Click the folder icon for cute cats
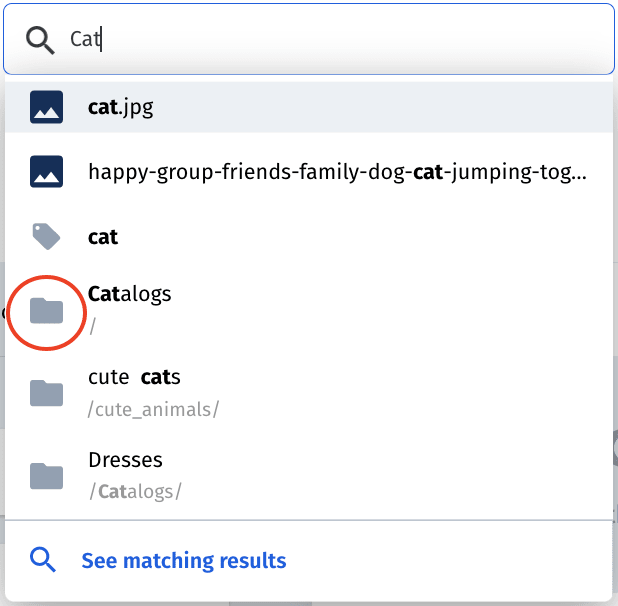Screen dimensions: 618x606 pyautogui.click(x=47, y=393)
